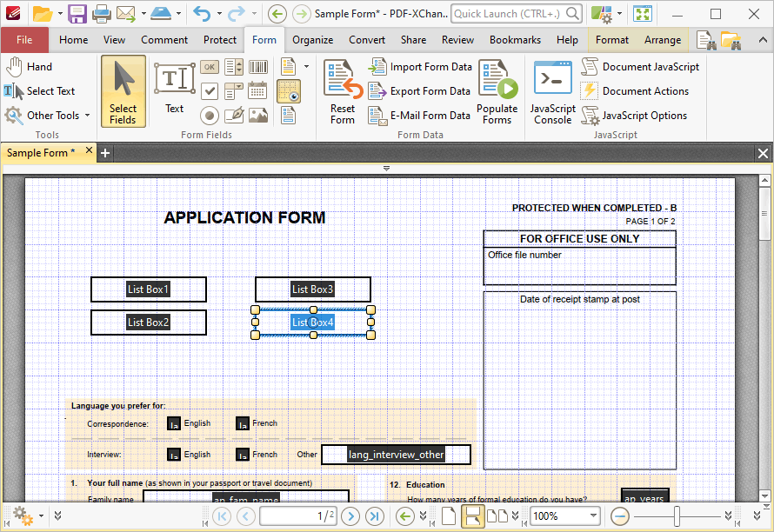
Task: Select the lang_interview_other field
Action: coord(396,455)
